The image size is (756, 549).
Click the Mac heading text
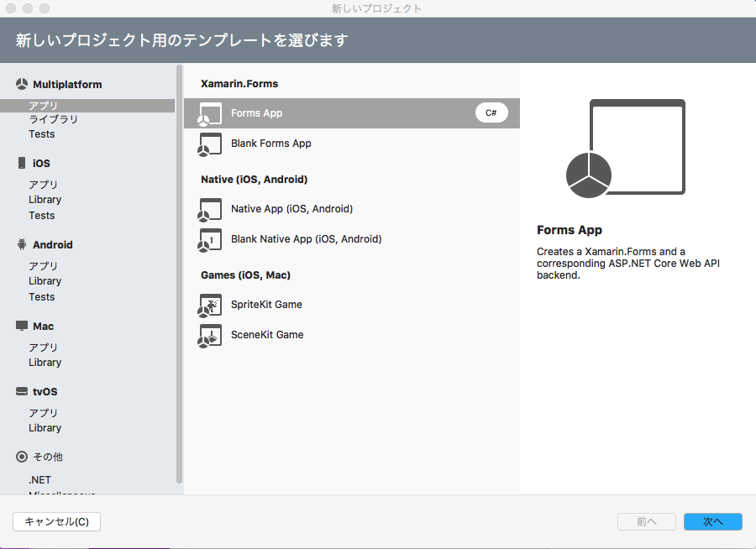click(x=44, y=327)
